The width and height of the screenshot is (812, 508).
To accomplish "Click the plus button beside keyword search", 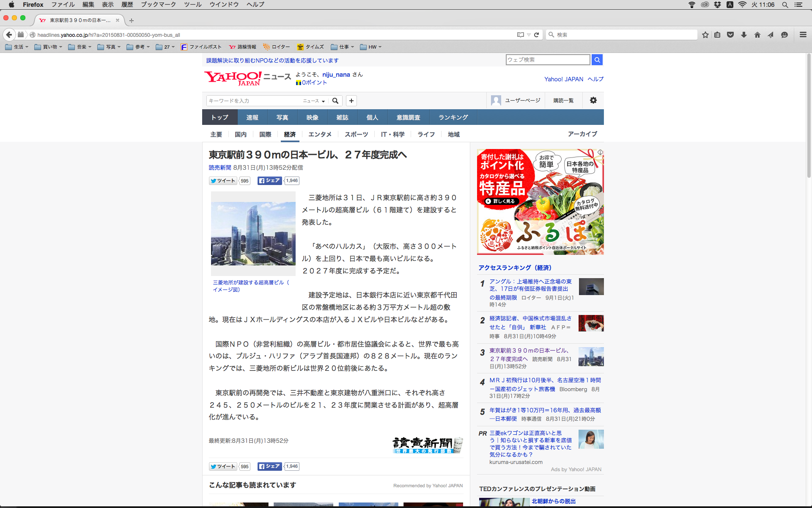I will (x=351, y=101).
